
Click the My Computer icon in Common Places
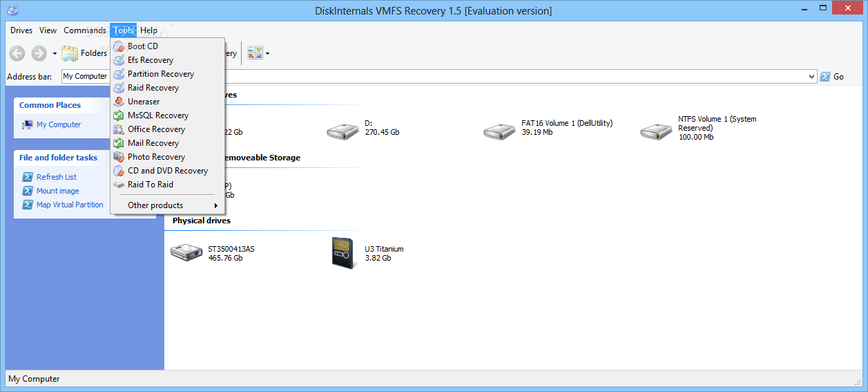click(28, 124)
